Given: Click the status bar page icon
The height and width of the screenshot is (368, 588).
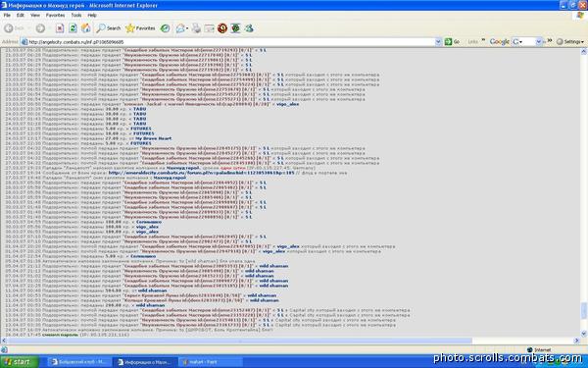Looking at the screenshot, I should pyautogui.click(x=4, y=350).
